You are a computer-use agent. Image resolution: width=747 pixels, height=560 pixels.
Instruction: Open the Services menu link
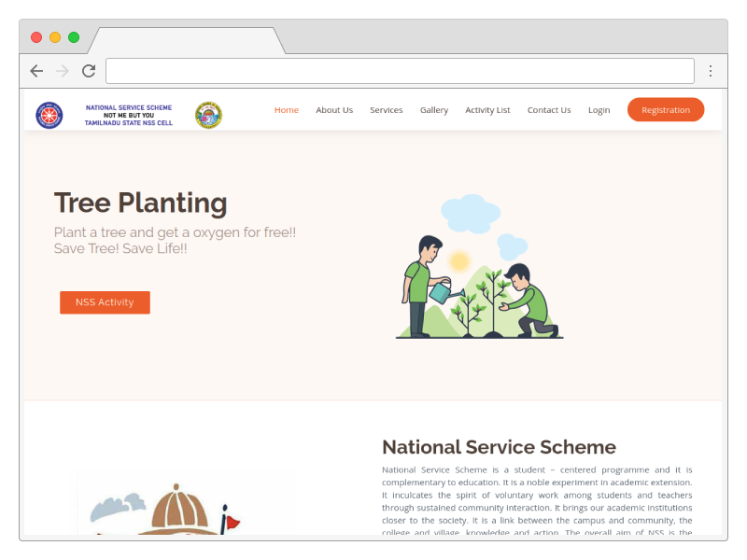click(x=387, y=110)
